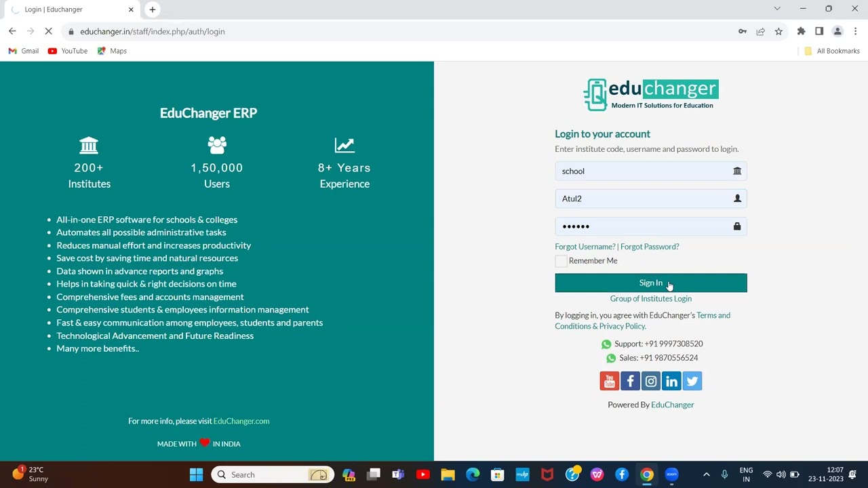Click the ENG IN language indicator
This screenshot has width=868, height=488.
(746, 474)
